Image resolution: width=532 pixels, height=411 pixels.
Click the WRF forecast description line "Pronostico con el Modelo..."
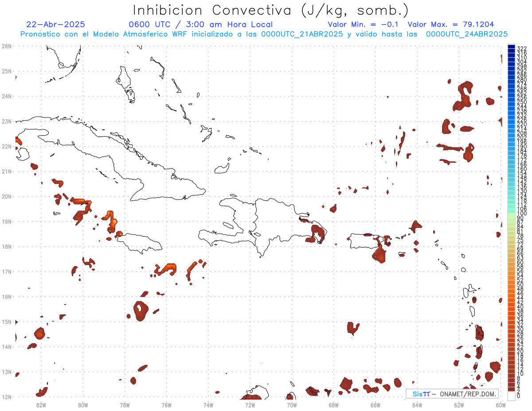[264, 34]
